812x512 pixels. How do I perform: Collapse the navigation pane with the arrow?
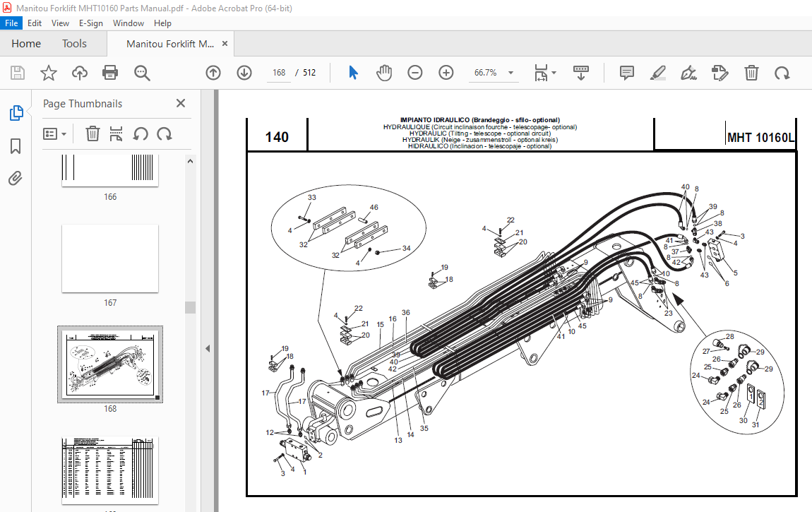[x=208, y=348]
